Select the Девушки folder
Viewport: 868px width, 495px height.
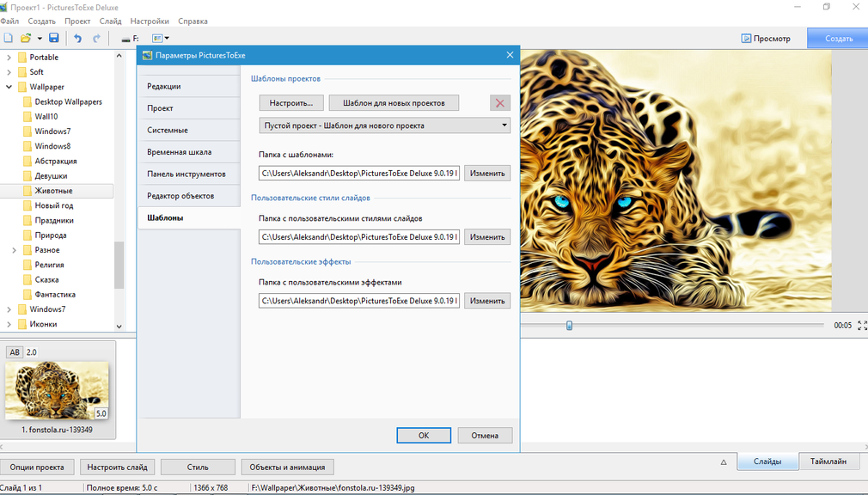(x=51, y=176)
